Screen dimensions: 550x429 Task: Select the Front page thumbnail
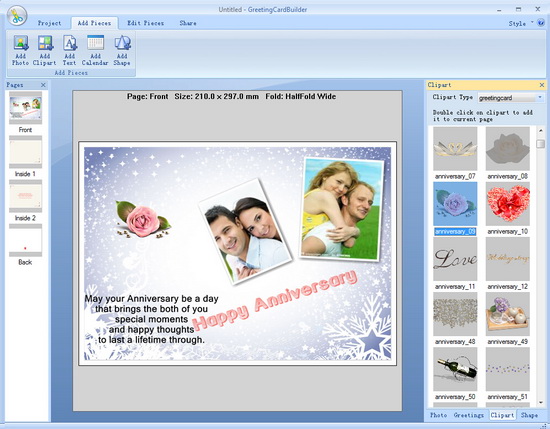point(25,107)
